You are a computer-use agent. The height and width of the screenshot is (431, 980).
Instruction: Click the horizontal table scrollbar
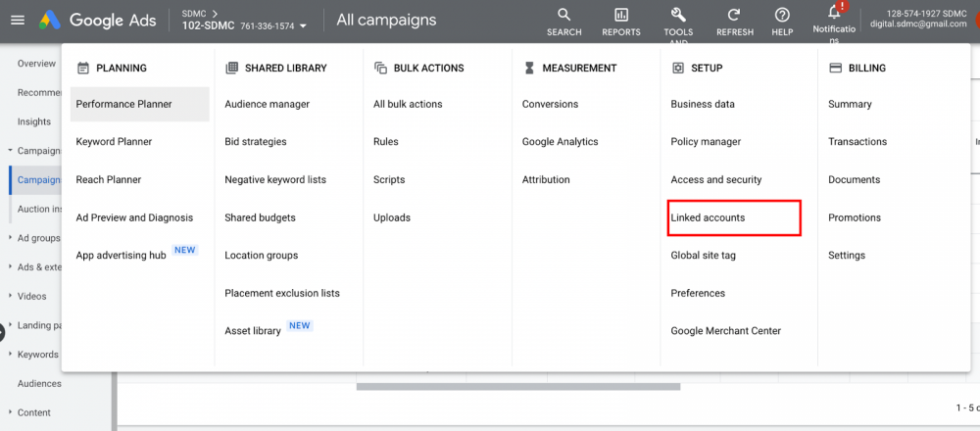coord(518,387)
